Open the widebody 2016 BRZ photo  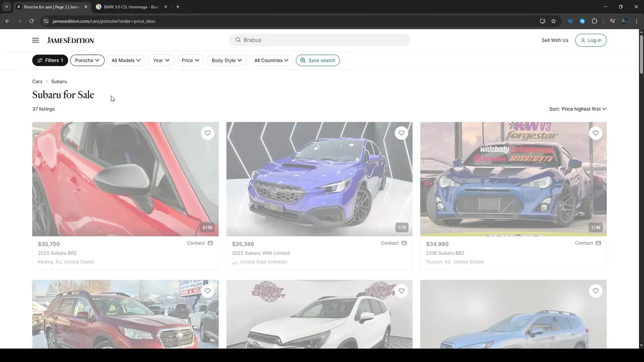tap(513, 179)
